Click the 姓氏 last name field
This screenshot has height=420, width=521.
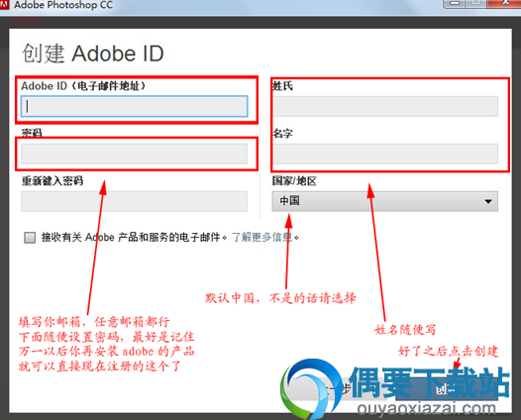point(385,106)
